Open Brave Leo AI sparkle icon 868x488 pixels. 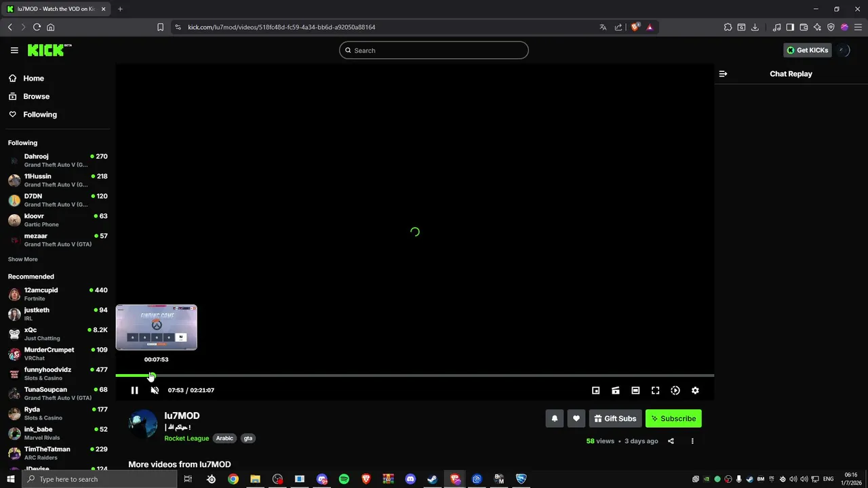pyautogui.click(x=817, y=27)
